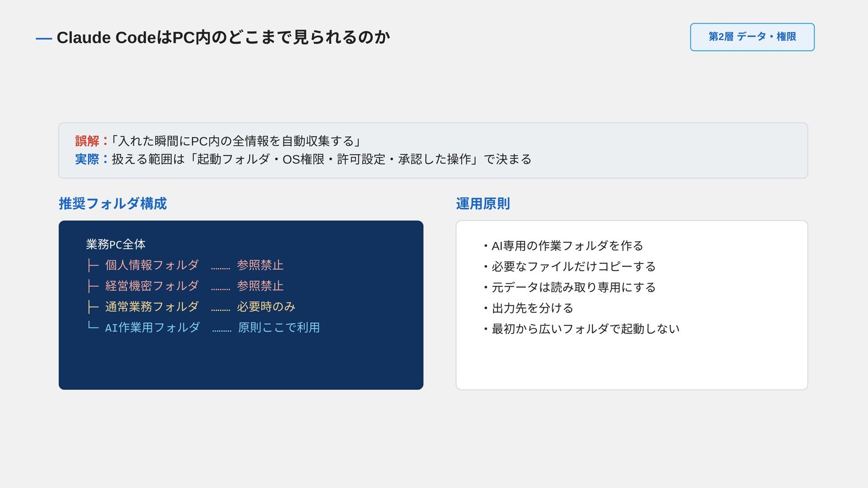Click the '推奨フォルダ構成' heading
868x488 pixels.
pyautogui.click(x=113, y=204)
